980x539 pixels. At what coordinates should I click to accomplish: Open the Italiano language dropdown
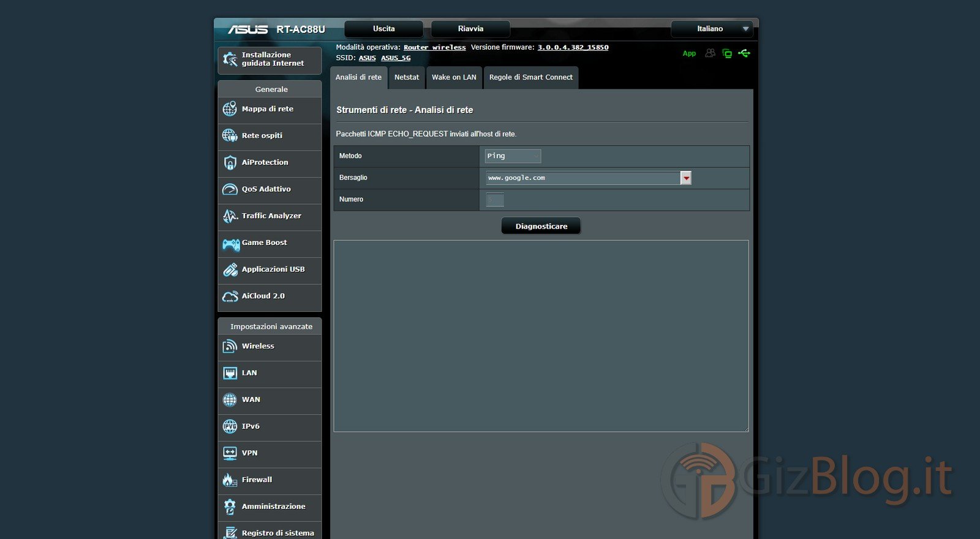coord(711,29)
